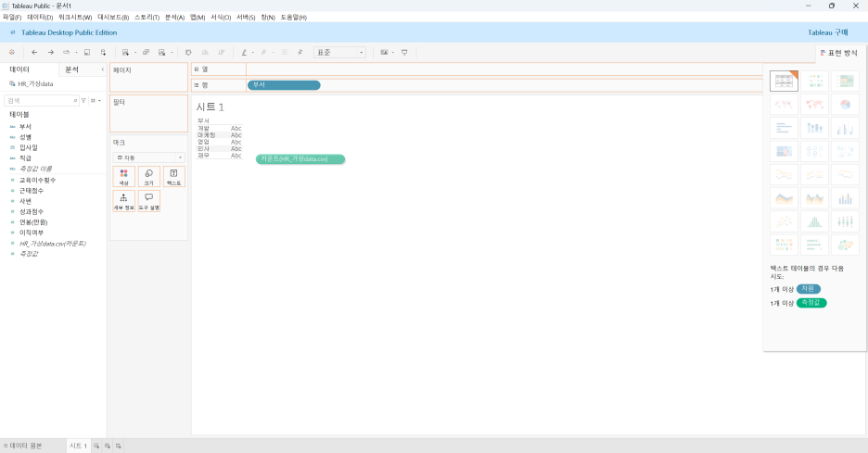Add new story tab icon at bottom
Screen dimensions: 868x453
[x=119, y=446]
